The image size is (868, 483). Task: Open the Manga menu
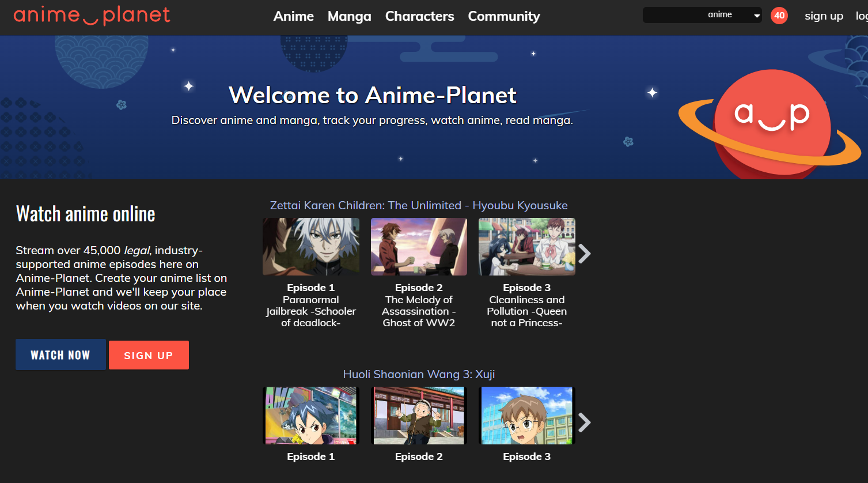coord(350,16)
